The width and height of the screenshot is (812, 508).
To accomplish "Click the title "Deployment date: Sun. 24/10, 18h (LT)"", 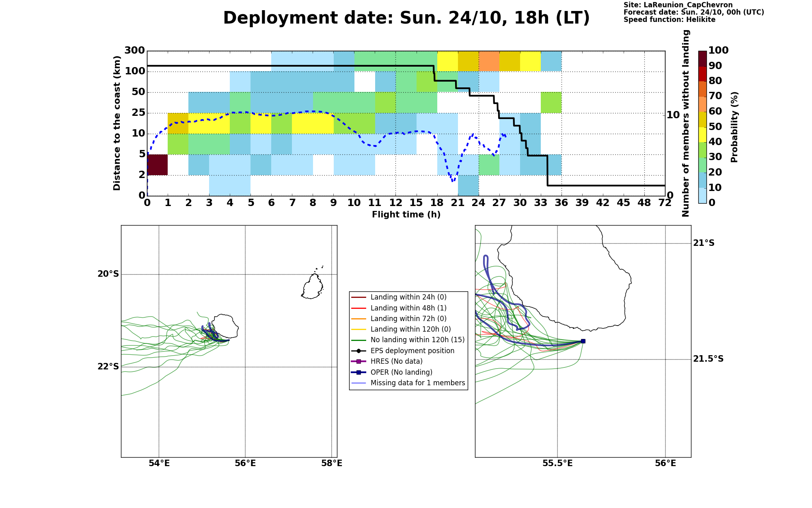I will [406, 18].
